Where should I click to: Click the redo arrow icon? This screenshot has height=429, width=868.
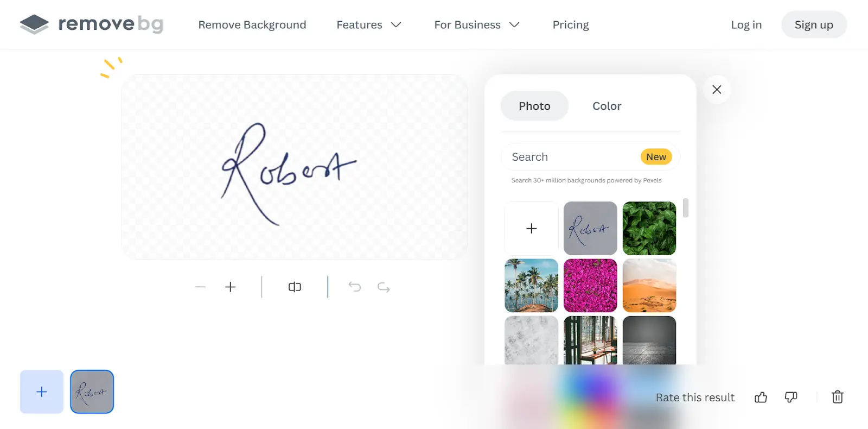pos(384,287)
